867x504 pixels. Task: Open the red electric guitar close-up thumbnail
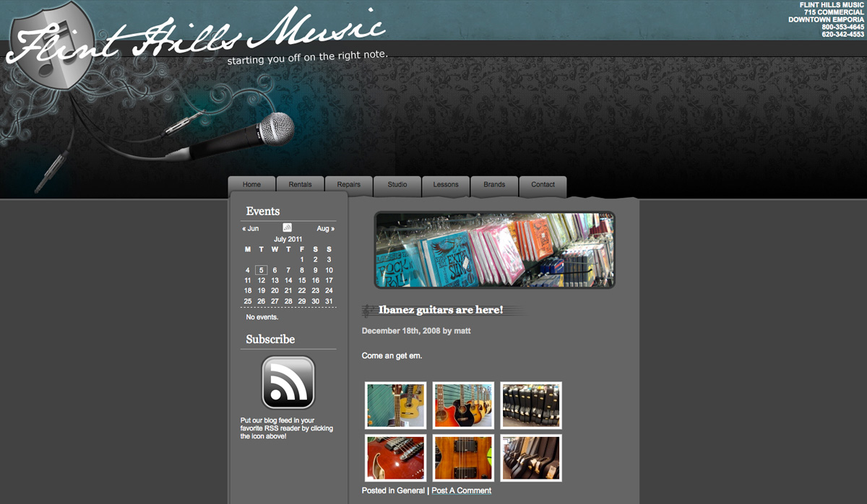395,458
